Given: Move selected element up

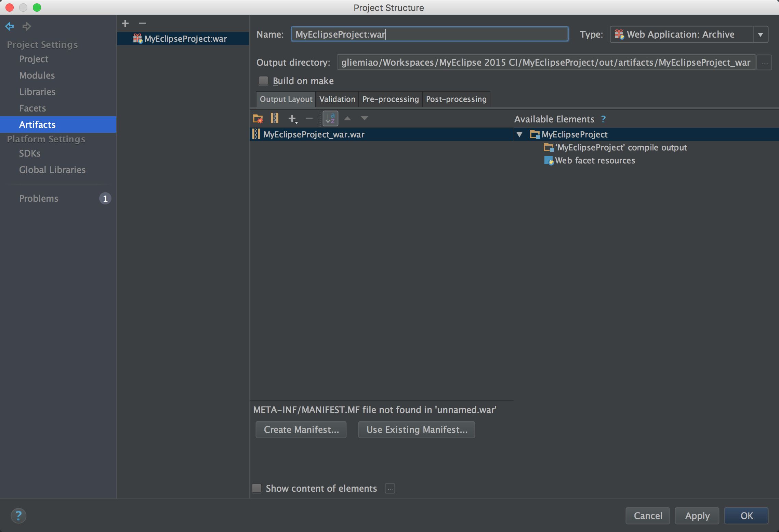Looking at the screenshot, I should coord(347,118).
